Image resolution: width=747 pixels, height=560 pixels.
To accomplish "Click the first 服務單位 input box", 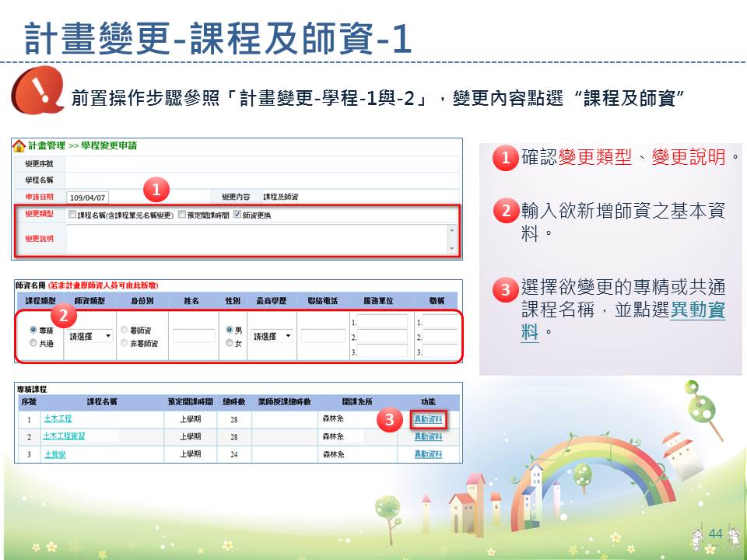I will 382,321.
